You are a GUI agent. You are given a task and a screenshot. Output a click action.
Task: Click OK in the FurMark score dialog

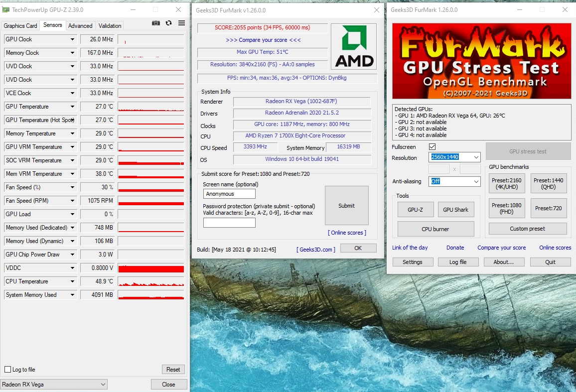click(x=358, y=248)
